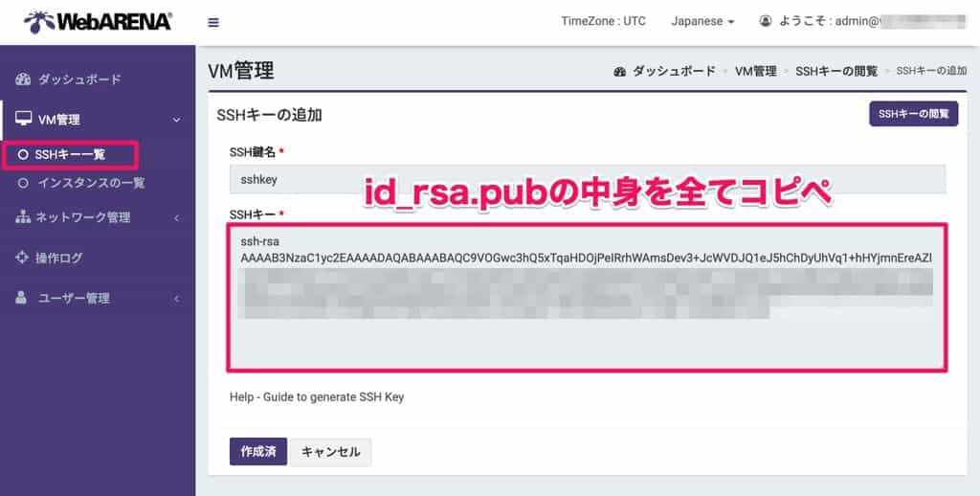This screenshot has width=980, height=496.
Task: Click inside the SSHキー text area
Action: (588, 298)
